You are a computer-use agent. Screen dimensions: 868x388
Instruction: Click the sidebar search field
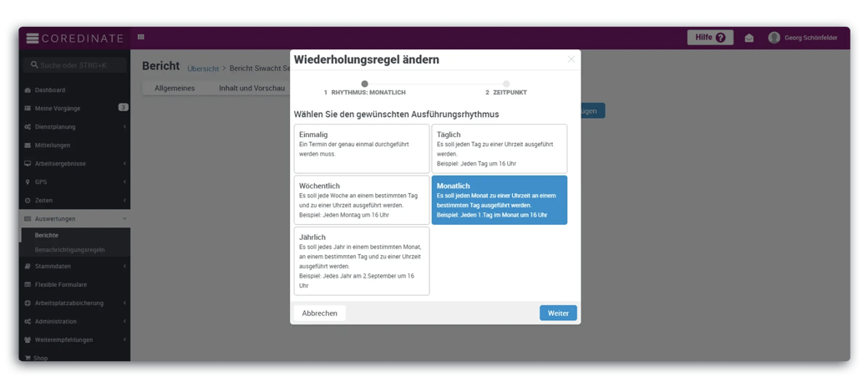(x=77, y=65)
